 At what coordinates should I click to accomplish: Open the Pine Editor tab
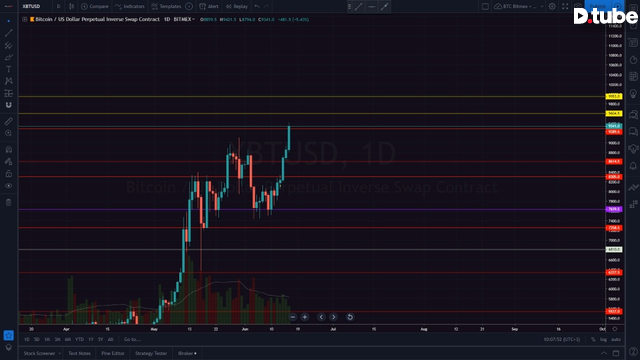[x=113, y=353]
